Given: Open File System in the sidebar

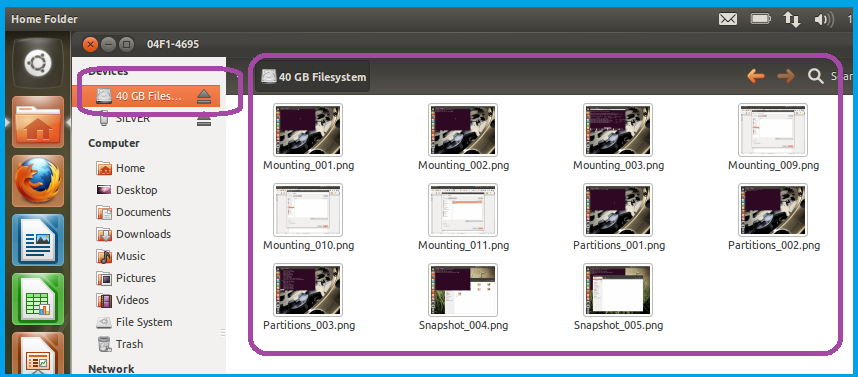Looking at the screenshot, I should click(144, 322).
